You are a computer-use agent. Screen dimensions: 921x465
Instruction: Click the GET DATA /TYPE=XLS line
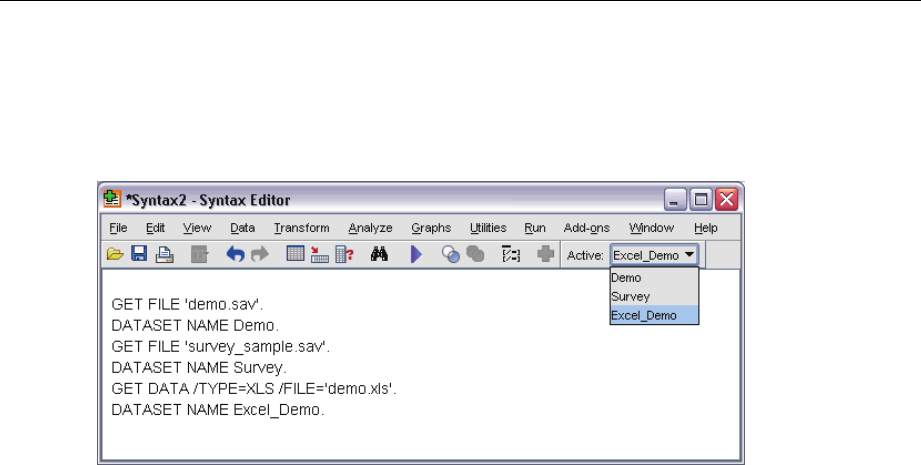pyautogui.click(x=254, y=389)
